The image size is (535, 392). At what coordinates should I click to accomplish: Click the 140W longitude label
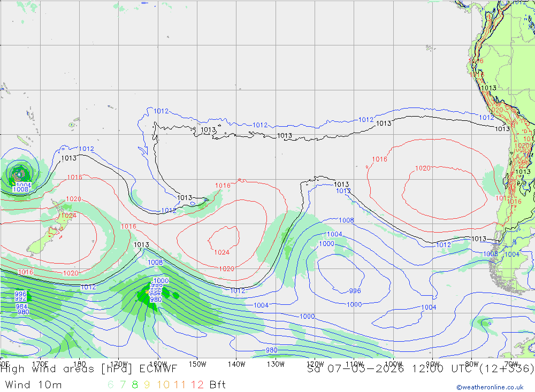236,364
